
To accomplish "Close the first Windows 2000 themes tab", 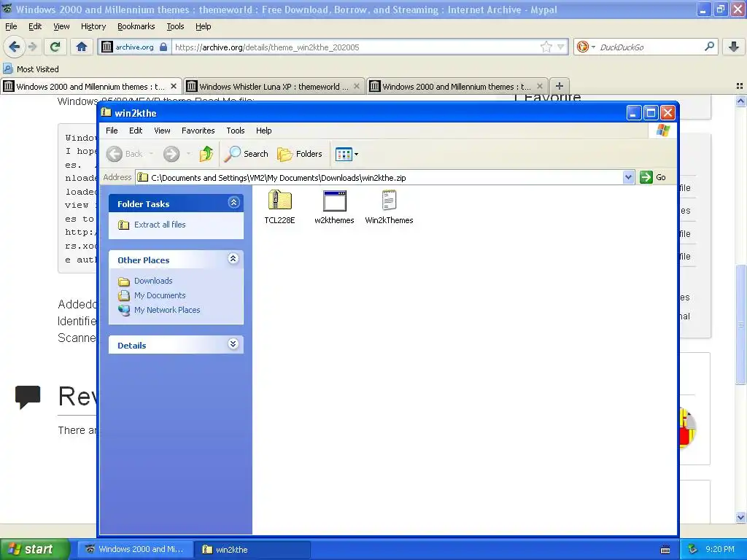I will point(174,86).
